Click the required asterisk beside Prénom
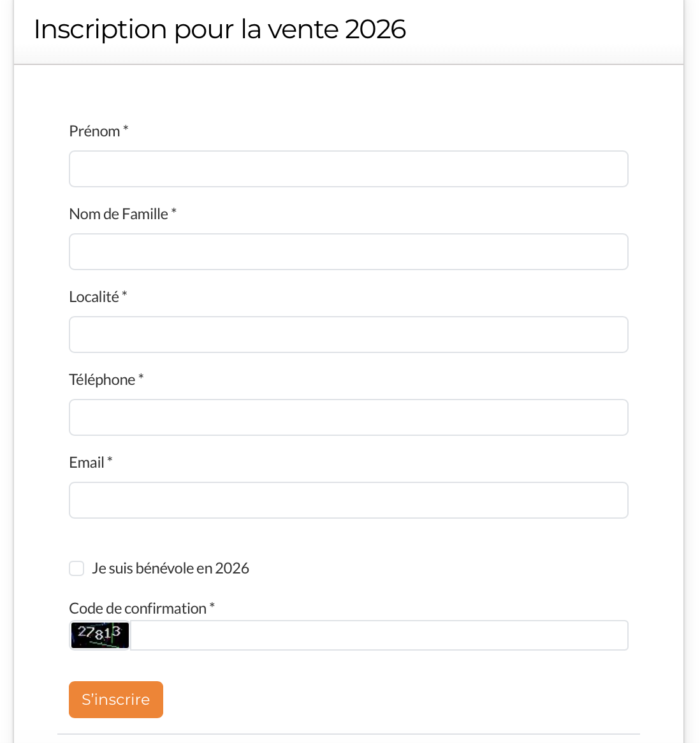The width and height of the screenshot is (700, 743). point(126,129)
